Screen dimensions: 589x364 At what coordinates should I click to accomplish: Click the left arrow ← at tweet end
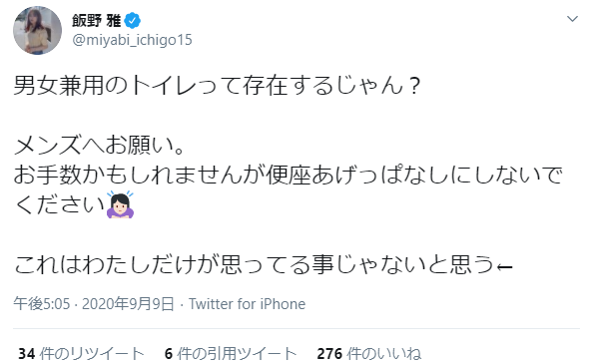[x=504, y=266]
